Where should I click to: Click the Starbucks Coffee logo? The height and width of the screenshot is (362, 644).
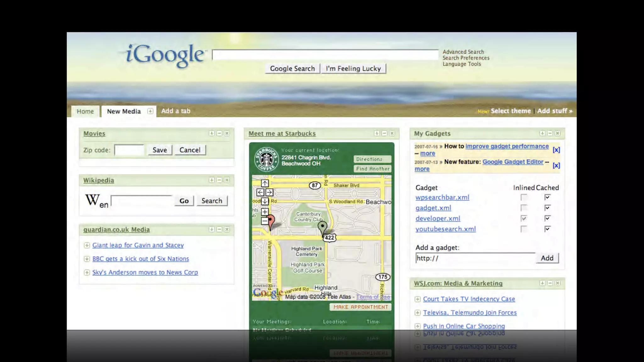[266, 159]
